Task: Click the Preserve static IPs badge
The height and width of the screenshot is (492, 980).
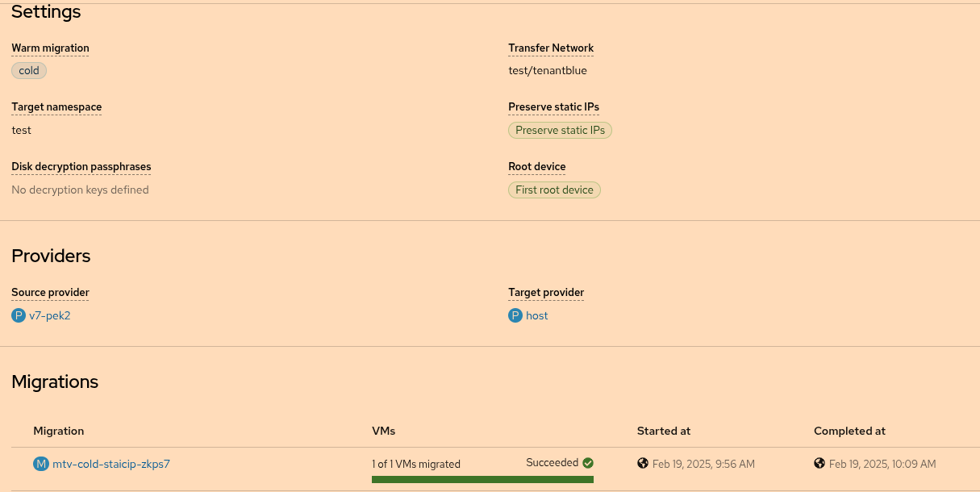Action: 560,130
